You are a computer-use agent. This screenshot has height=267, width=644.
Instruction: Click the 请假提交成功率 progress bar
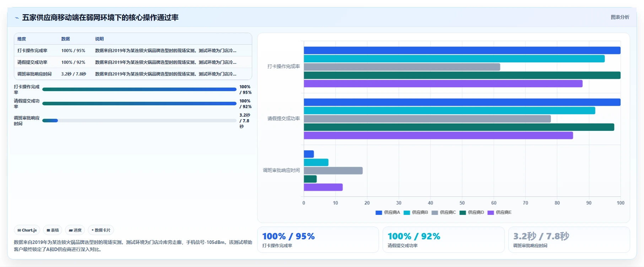click(139, 104)
